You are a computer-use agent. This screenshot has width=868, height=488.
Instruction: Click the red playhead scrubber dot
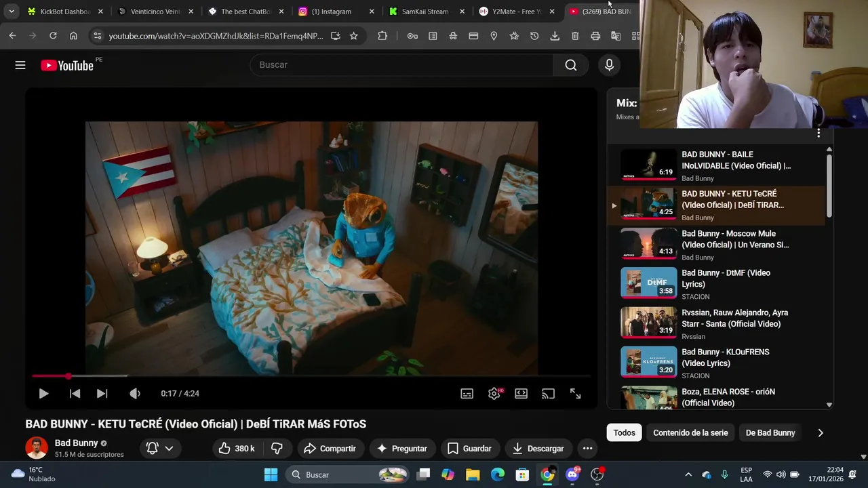(x=68, y=375)
